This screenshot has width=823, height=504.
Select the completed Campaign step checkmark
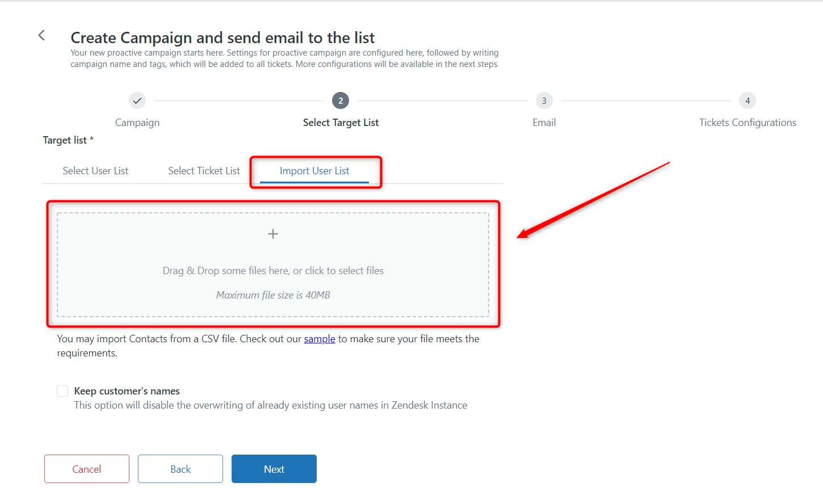(137, 100)
